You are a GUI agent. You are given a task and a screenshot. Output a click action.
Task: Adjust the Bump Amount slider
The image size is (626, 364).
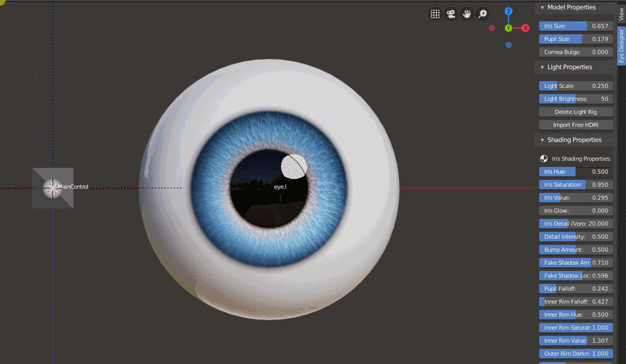point(576,250)
